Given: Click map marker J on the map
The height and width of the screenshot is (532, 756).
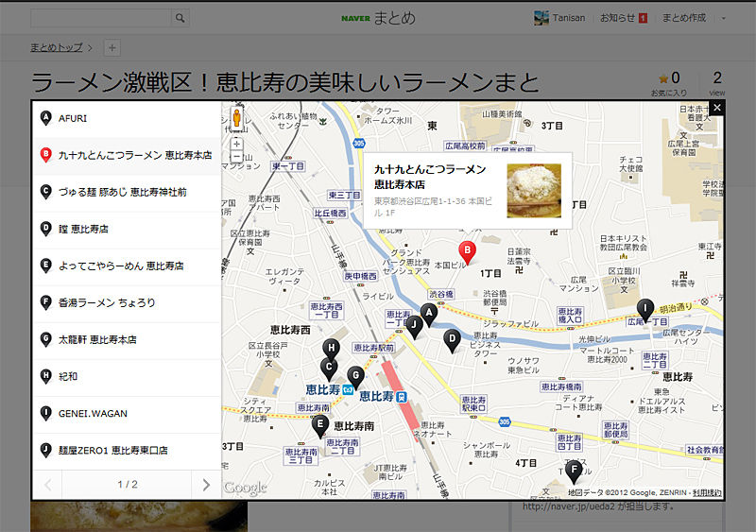Looking at the screenshot, I should (414, 327).
